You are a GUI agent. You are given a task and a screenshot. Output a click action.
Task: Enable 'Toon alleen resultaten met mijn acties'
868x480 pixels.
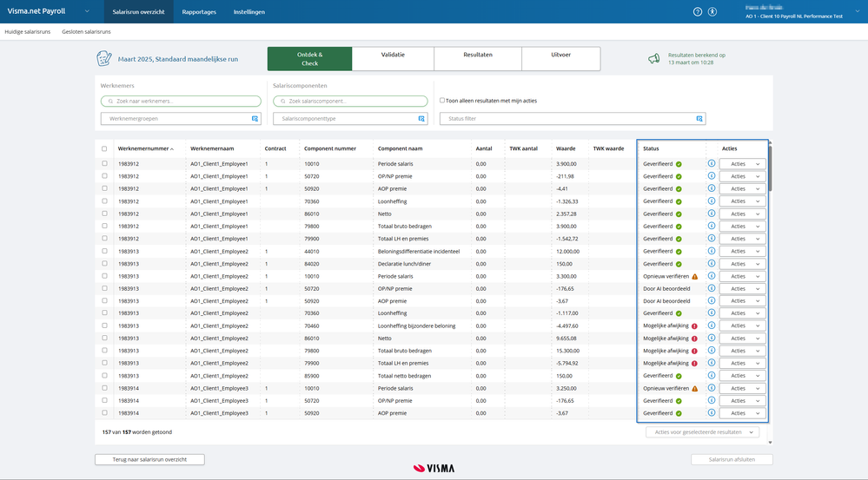442,101
